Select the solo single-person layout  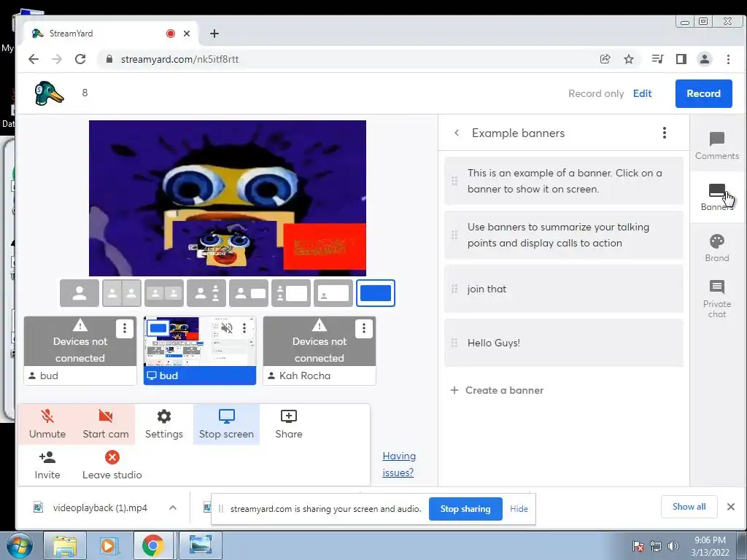click(80, 293)
